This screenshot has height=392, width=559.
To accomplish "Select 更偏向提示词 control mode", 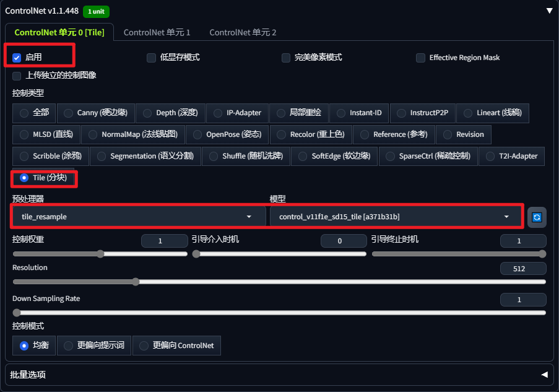I will [95, 346].
